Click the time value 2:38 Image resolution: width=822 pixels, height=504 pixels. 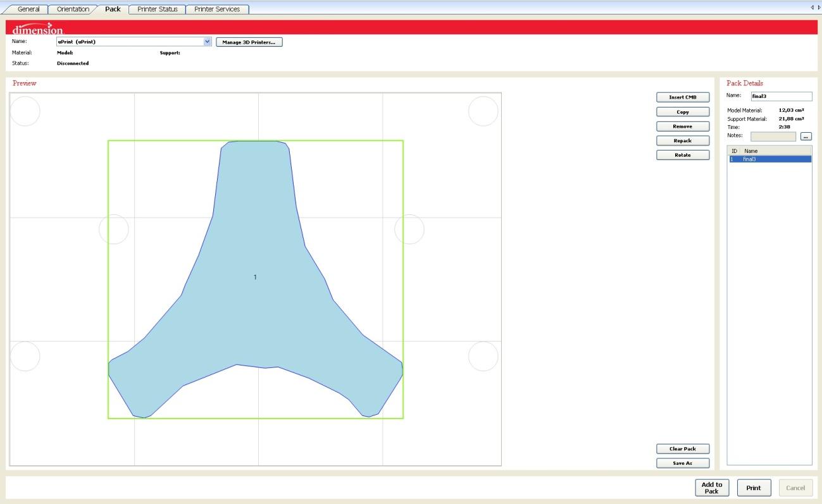pyautogui.click(x=784, y=127)
